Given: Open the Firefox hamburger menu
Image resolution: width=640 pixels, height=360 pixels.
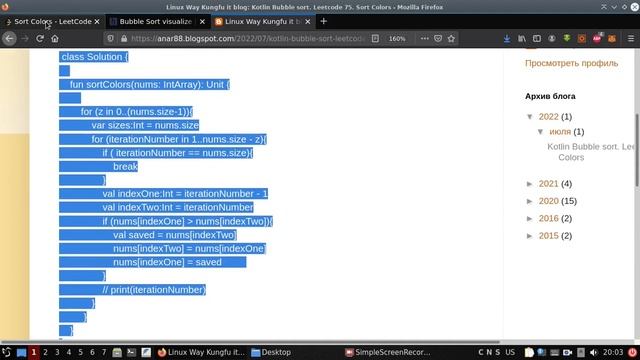Looking at the screenshot, I should pos(631,38).
